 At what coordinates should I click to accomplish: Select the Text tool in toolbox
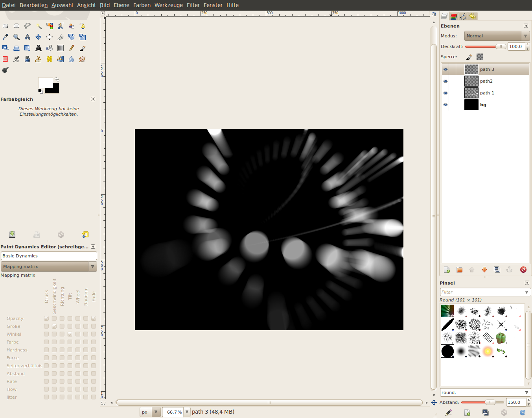click(x=39, y=48)
